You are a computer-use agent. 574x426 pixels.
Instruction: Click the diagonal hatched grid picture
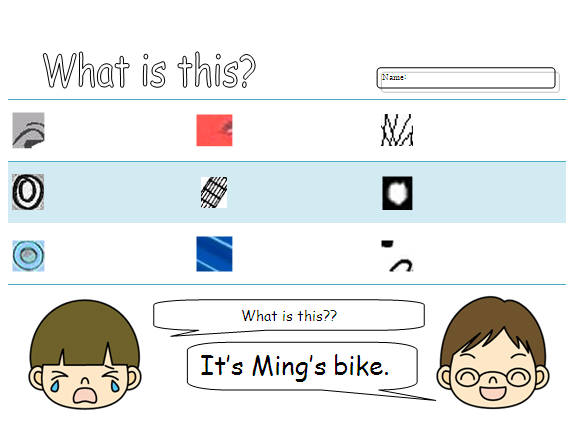click(x=214, y=193)
